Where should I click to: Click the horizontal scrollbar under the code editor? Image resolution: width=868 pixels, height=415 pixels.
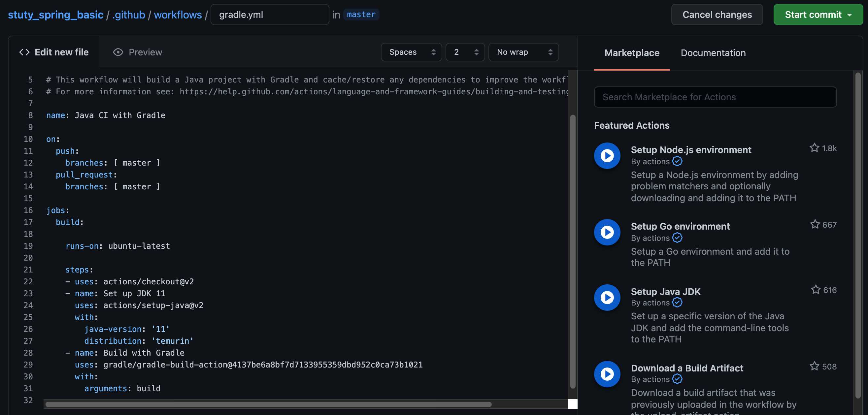[268, 404]
